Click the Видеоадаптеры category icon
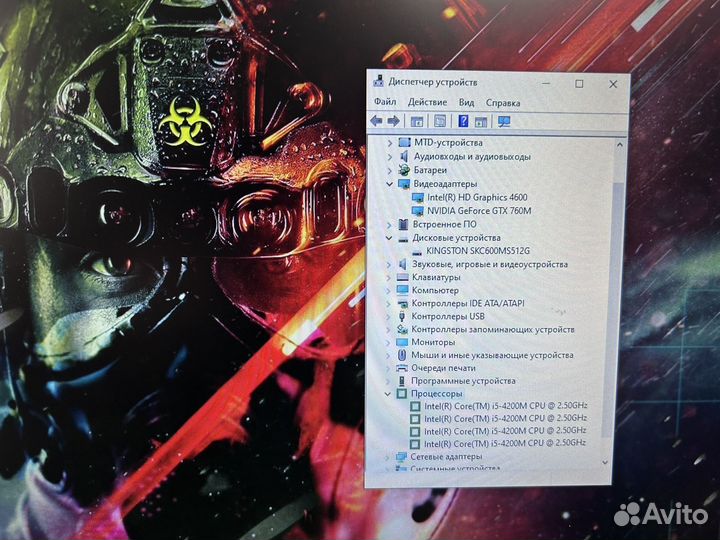Screen dimensions: 720x540 click(x=404, y=184)
